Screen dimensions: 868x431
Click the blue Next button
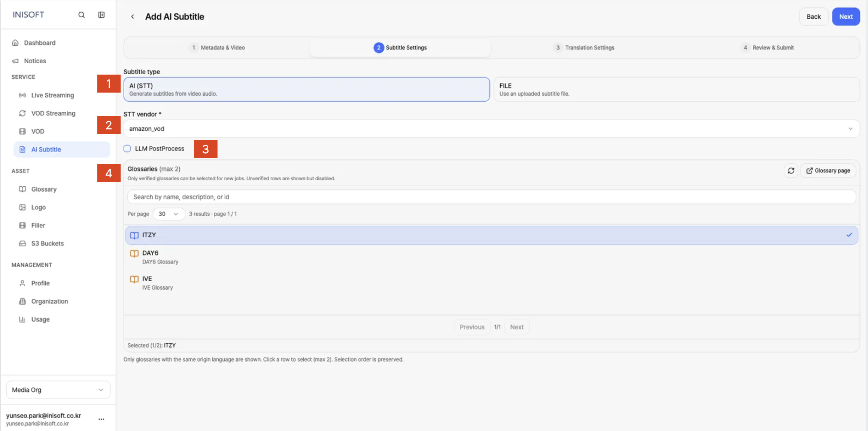pyautogui.click(x=846, y=16)
